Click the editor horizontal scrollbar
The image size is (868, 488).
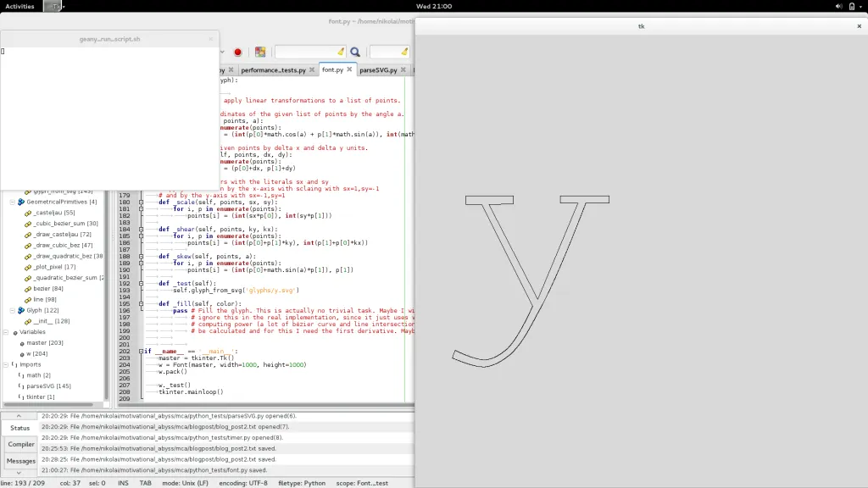[264, 405]
